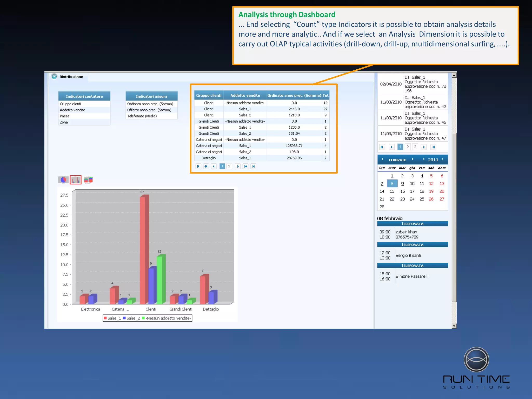Go to previous page in data table
The height and width of the screenshot is (399, 532).
point(214,166)
